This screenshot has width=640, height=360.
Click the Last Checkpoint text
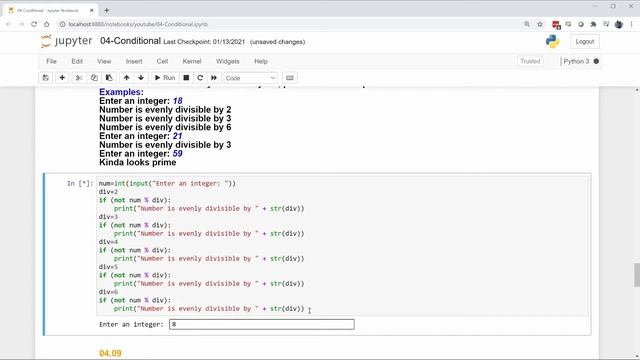(x=204, y=42)
